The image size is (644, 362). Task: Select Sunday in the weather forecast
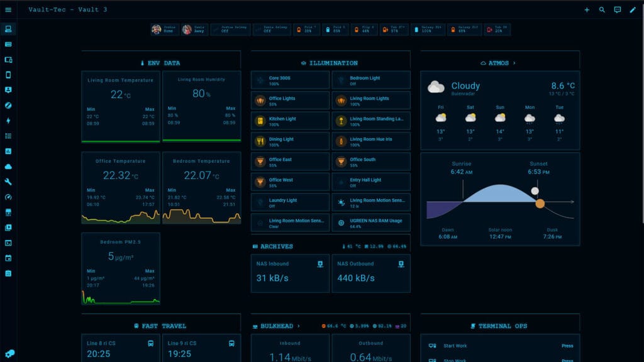500,123
